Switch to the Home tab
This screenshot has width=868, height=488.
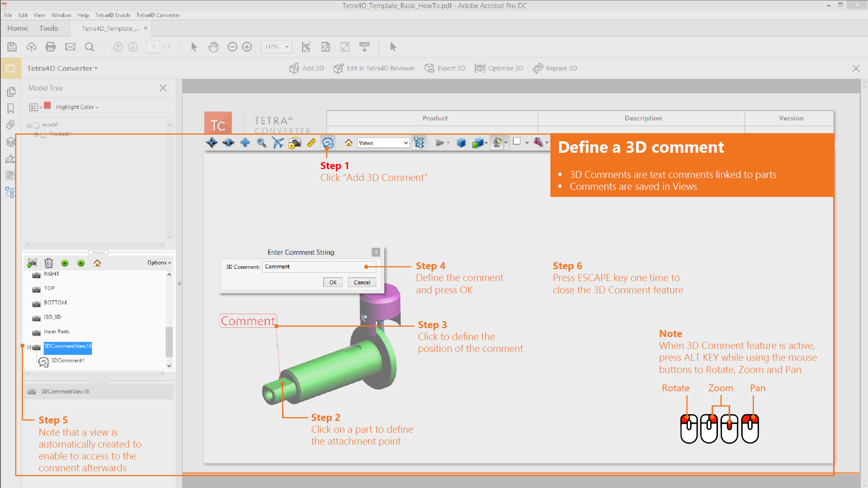coord(17,28)
